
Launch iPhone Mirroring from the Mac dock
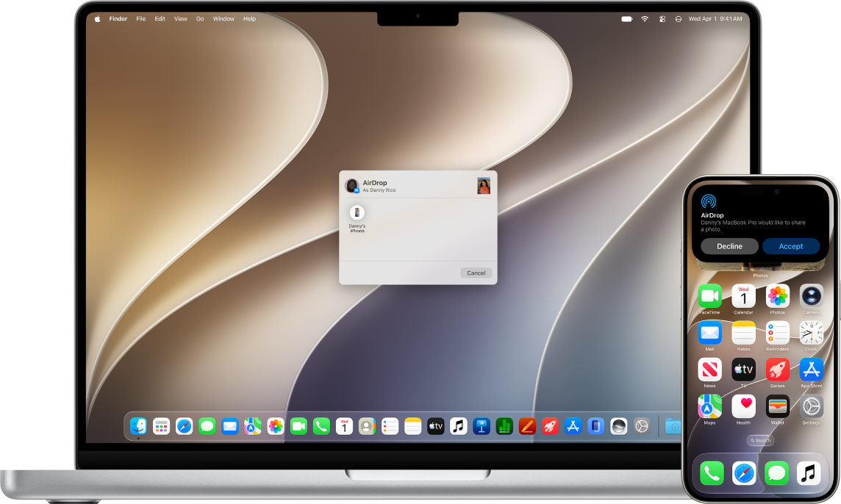(596, 426)
